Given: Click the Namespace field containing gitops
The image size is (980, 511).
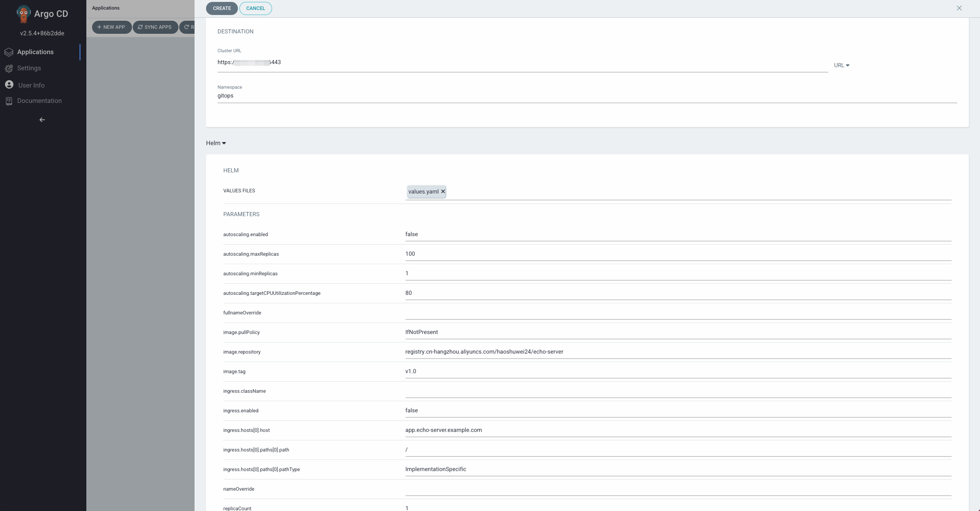Looking at the screenshot, I should pos(587,96).
